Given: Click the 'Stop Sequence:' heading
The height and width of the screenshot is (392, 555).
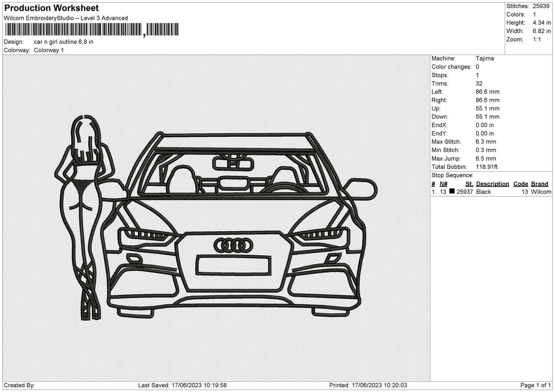Looking at the screenshot, I should coord(452,175).
